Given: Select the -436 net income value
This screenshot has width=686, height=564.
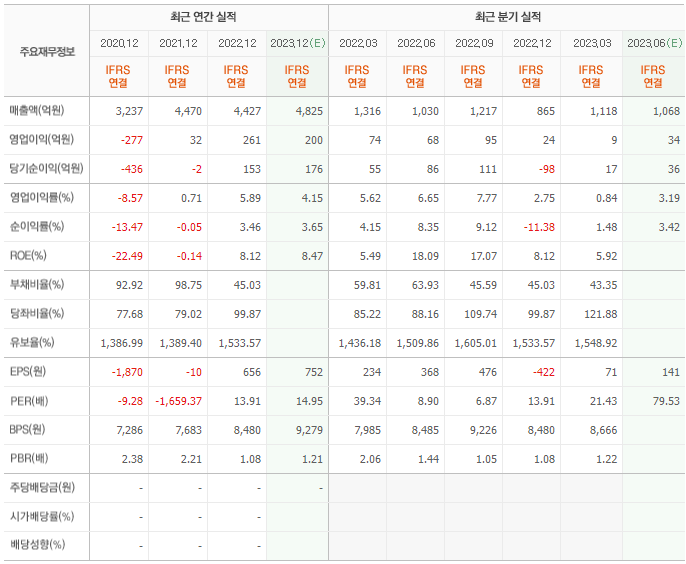Looking at the screenshot, I should click(x=132, y=169).
